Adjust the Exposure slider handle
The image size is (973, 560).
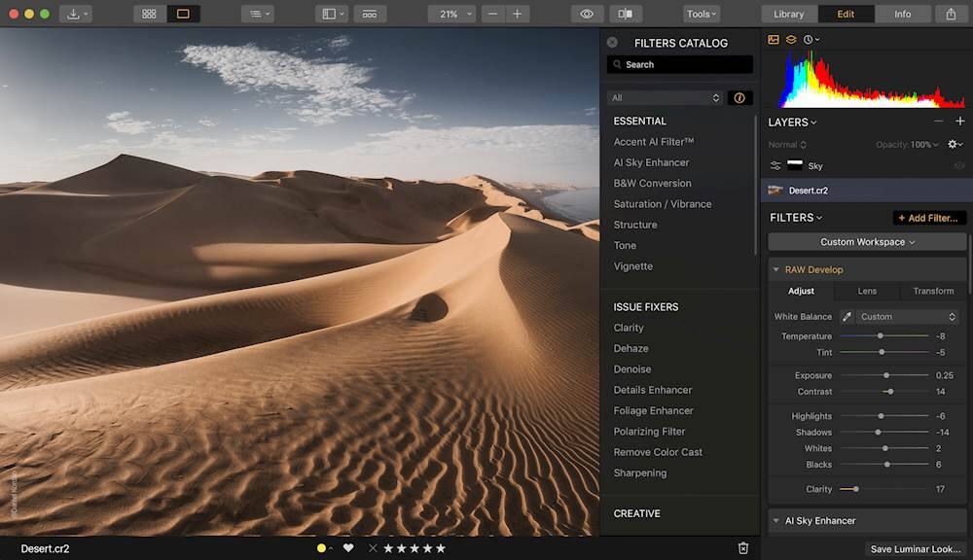point(886,375)
